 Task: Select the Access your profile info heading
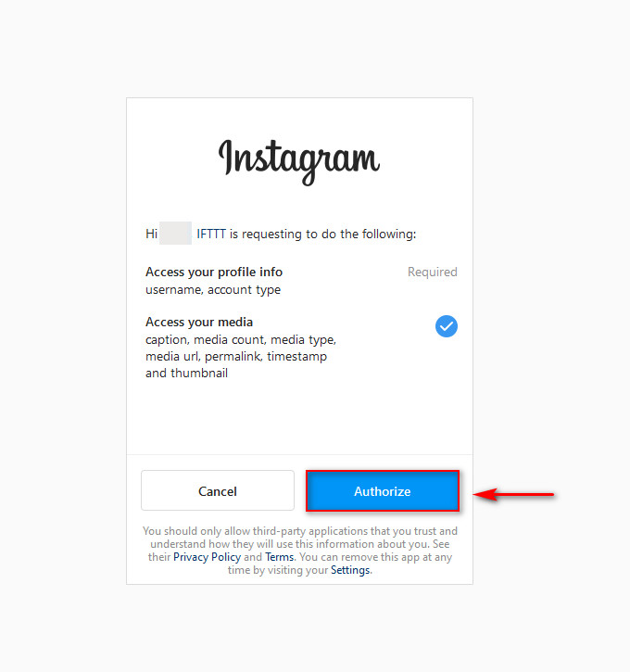pyautogui.click(x=214, y=272)
